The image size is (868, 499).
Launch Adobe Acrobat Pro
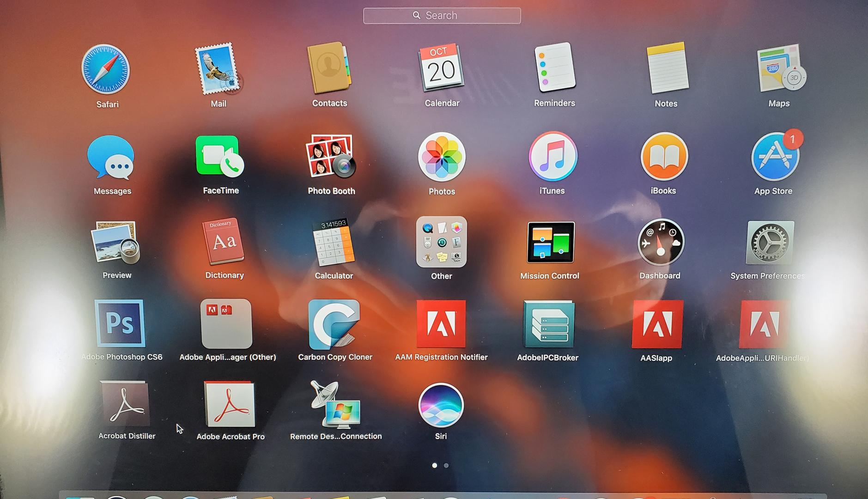pos(230,404)
